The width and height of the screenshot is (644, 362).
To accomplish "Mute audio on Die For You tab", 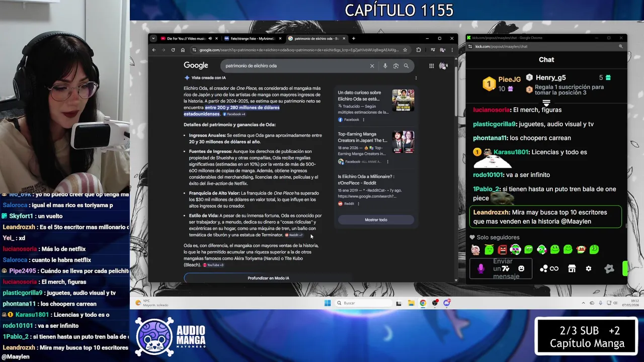I will tap(209, 39).
